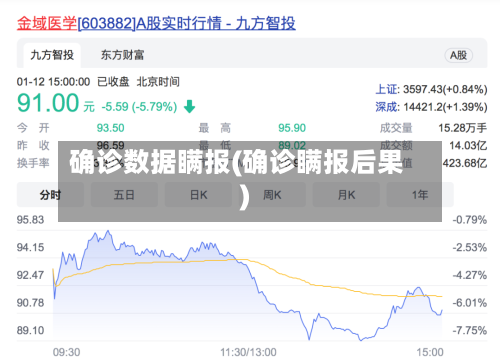Click the 92.47 price axis label
The image size is (500, 364).
tap(30, 275)
